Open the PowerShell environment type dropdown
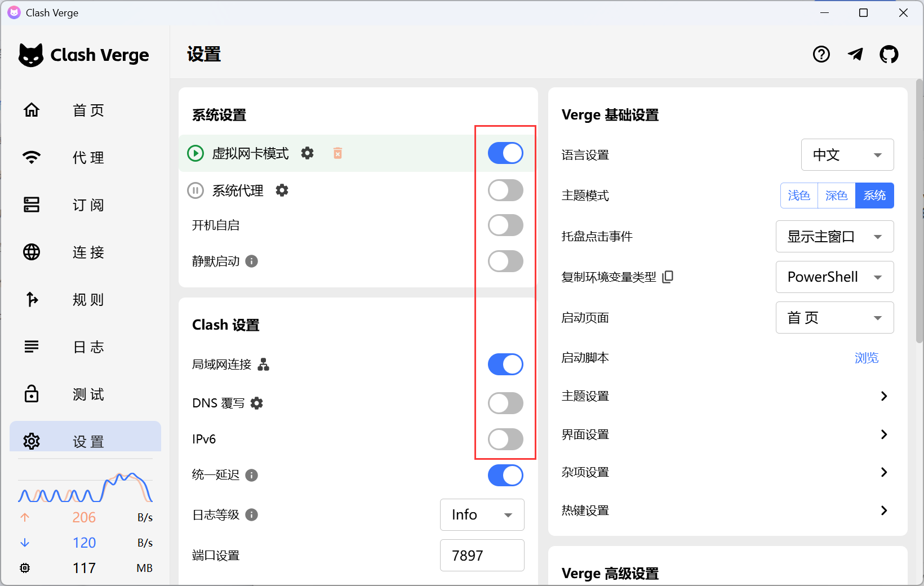Viewport: 924px width, 586px height. pos(835,277)
